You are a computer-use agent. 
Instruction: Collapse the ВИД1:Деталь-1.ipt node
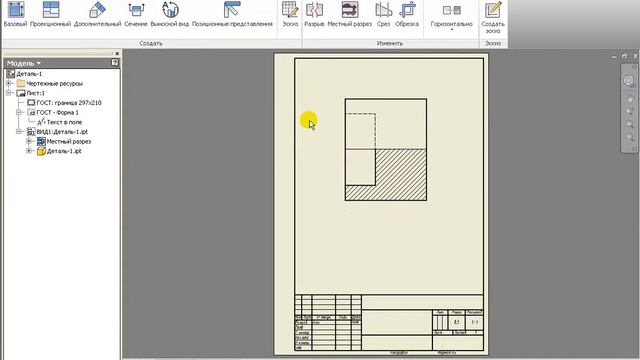tap(19, 131)
